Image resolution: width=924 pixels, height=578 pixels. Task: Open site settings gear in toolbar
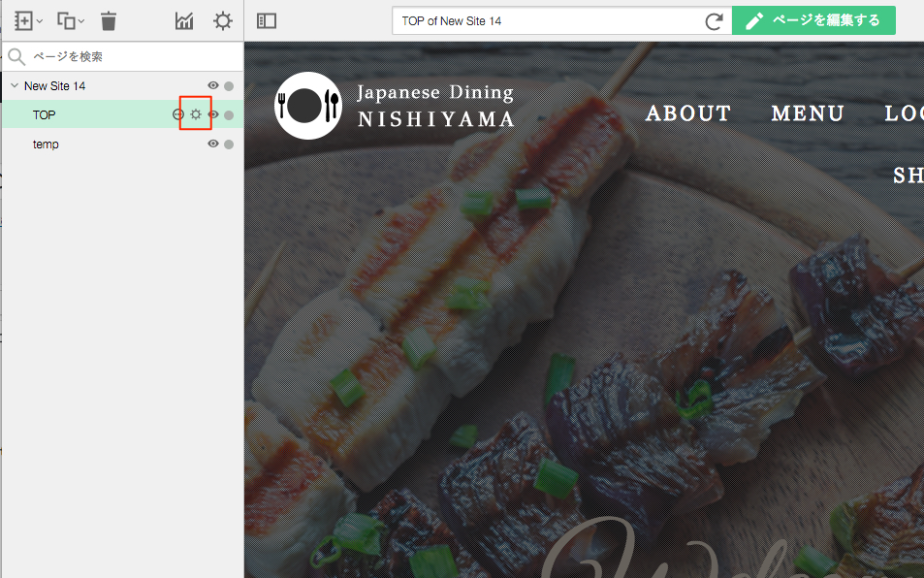[223, 21]
